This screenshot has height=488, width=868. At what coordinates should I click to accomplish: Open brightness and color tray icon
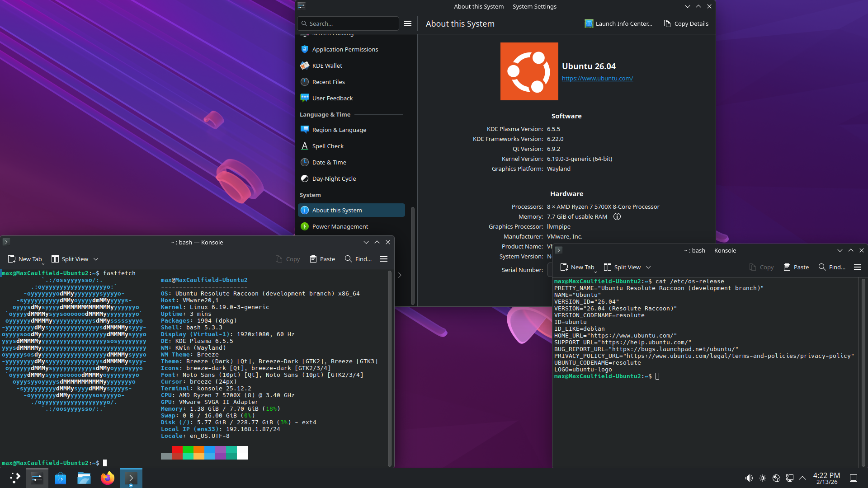(x=763, y=478)
